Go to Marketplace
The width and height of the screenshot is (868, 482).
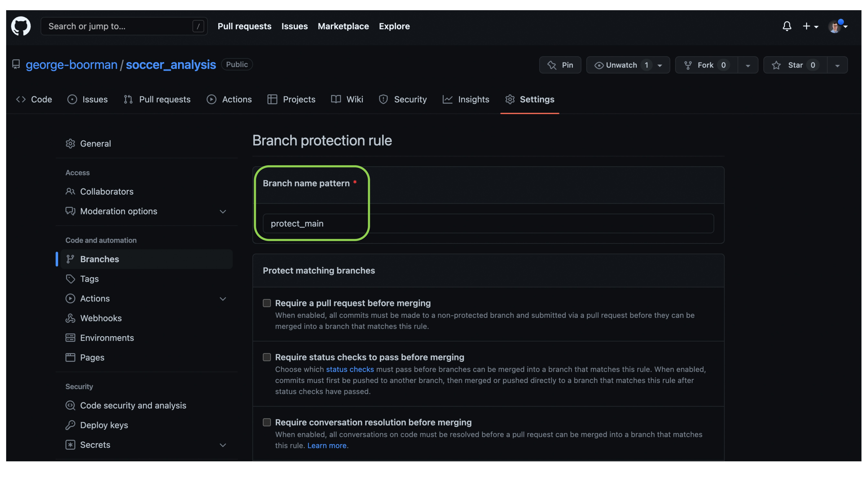pyautogui.click(x=343, y=26)
